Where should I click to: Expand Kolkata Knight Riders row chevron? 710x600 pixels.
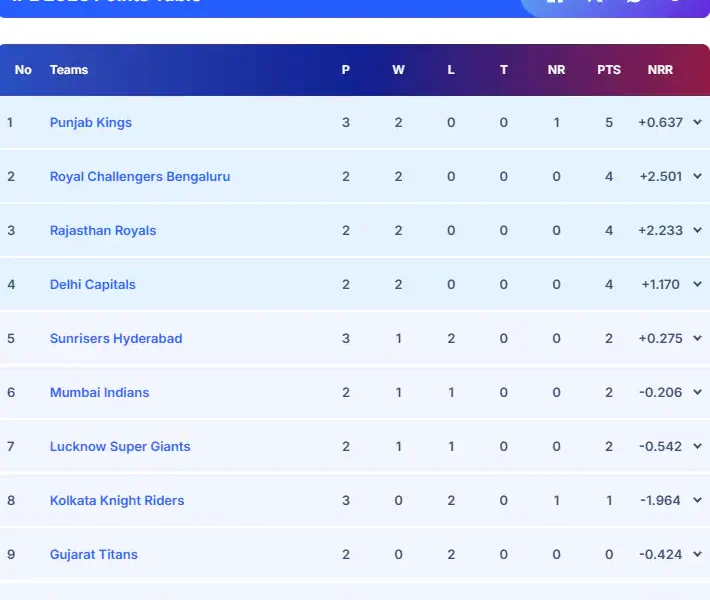[x=697, y=501]
